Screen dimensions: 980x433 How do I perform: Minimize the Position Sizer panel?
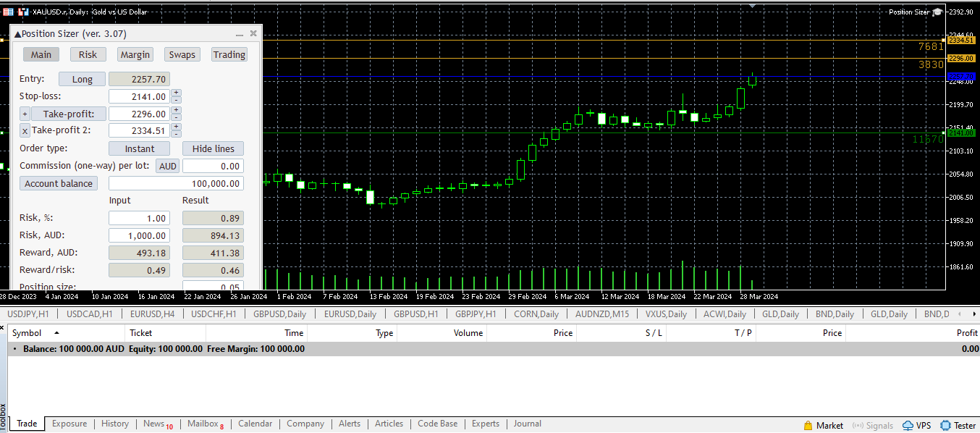click(240, 34)
